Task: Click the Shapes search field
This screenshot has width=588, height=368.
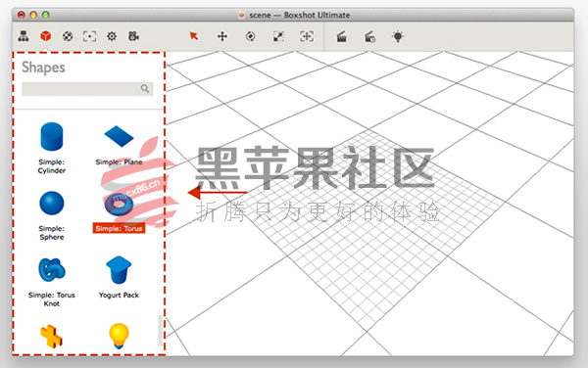Action: [87, 89]
